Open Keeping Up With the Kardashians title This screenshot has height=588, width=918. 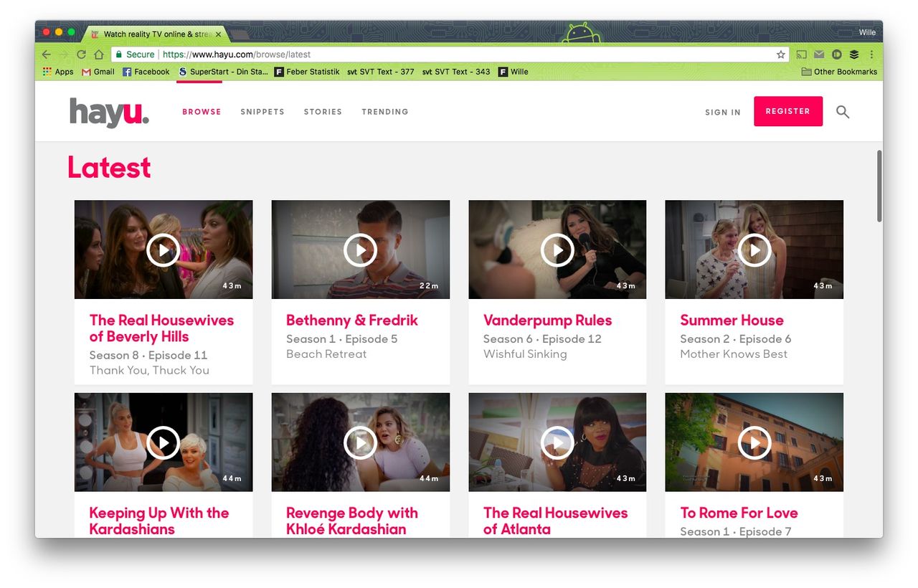tap(159, 521)
